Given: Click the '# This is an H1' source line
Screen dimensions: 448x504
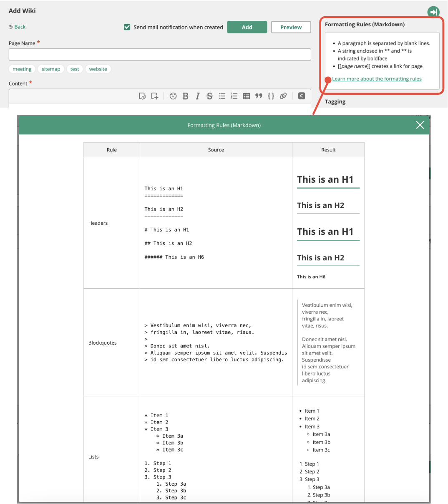Looking at the screenshot, I should tap(167, 229).
